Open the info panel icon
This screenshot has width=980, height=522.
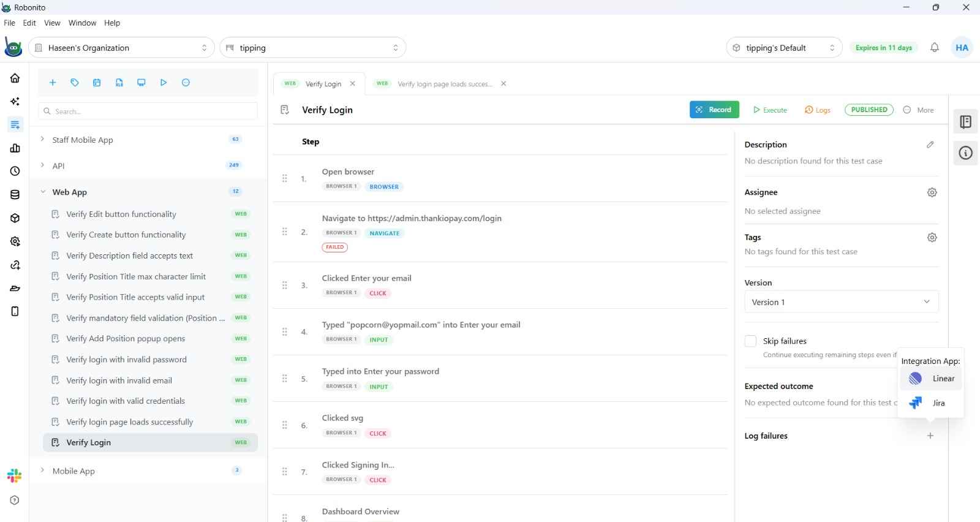[x=965, y=153]
